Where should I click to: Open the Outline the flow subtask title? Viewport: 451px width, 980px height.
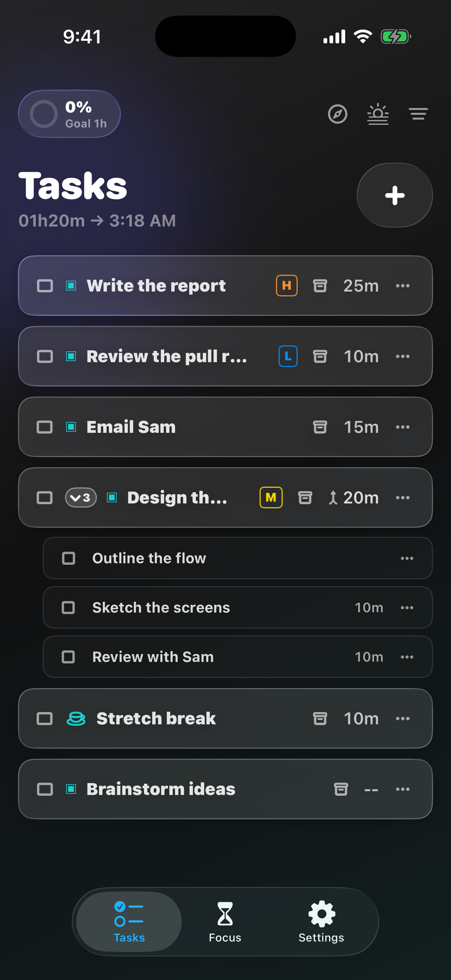coord(149,558)
